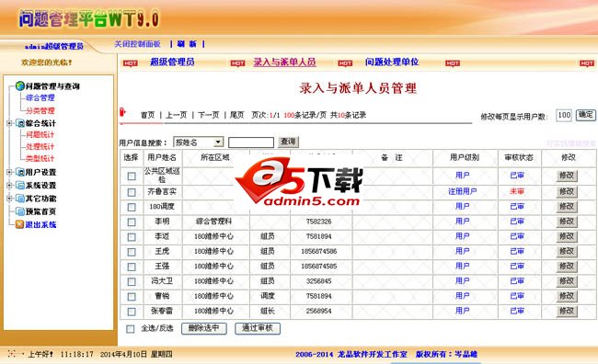Switch to the 超级管理员 tab
The height and width of the screenshot is (364, 598).
tap(172, 62)
